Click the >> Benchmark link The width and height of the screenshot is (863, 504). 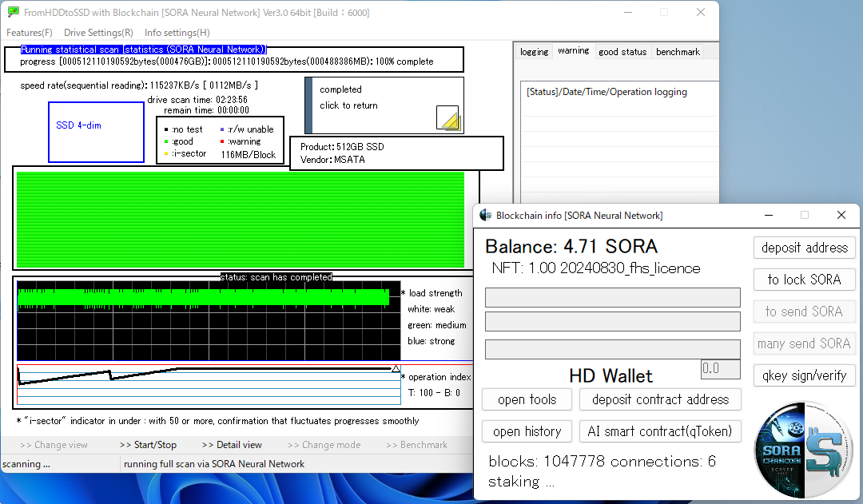[x=416, y=445]
